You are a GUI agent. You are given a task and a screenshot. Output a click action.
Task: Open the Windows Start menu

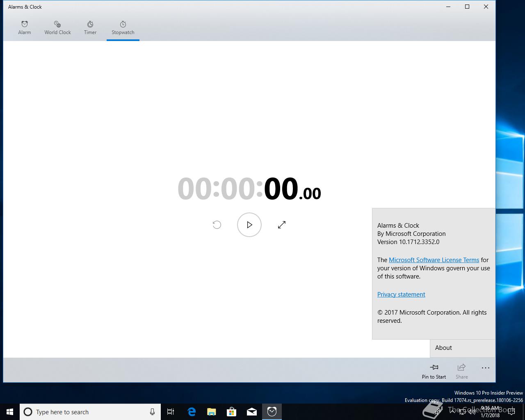(x=10, y=412)
